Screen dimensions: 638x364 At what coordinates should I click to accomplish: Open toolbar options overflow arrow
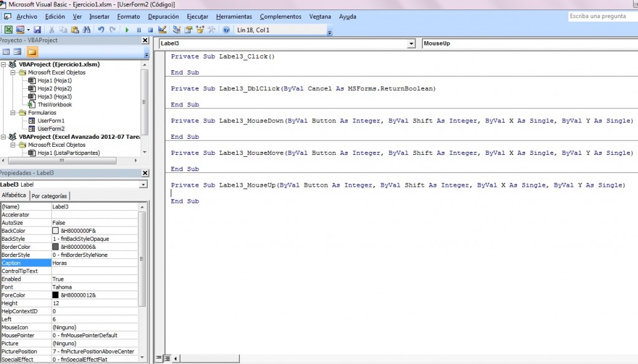point(330,32)
